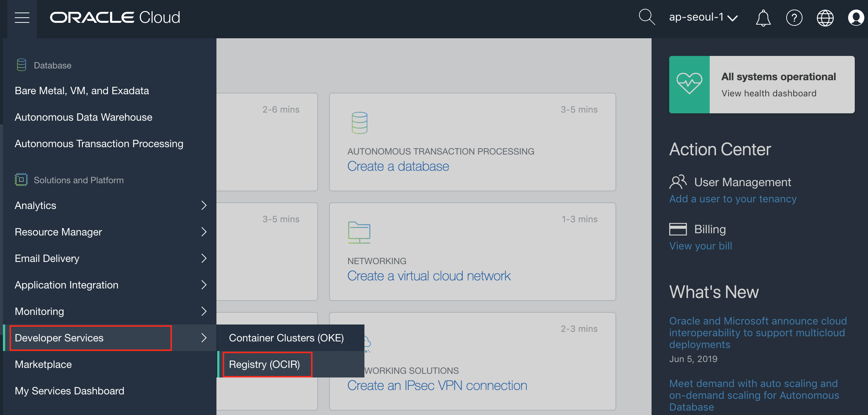The width and height of the screenshot is (868, 415).
Task: Click the networking folder icon
Action: click(359, 232)
